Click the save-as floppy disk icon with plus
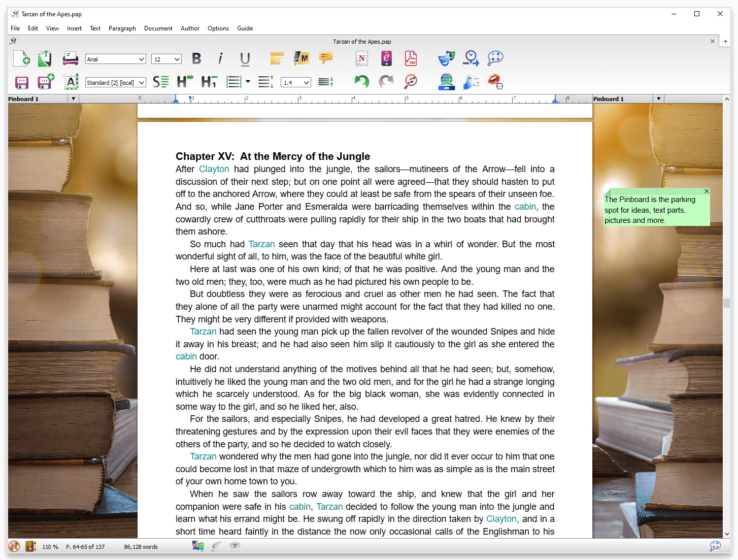738x560 pixels. point(46,82)
